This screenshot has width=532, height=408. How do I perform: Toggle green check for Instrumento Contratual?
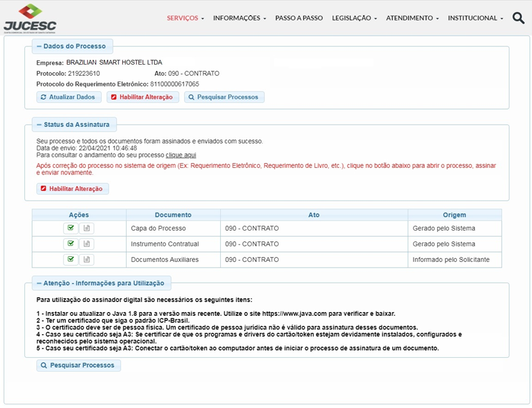[x=70, y=244]
